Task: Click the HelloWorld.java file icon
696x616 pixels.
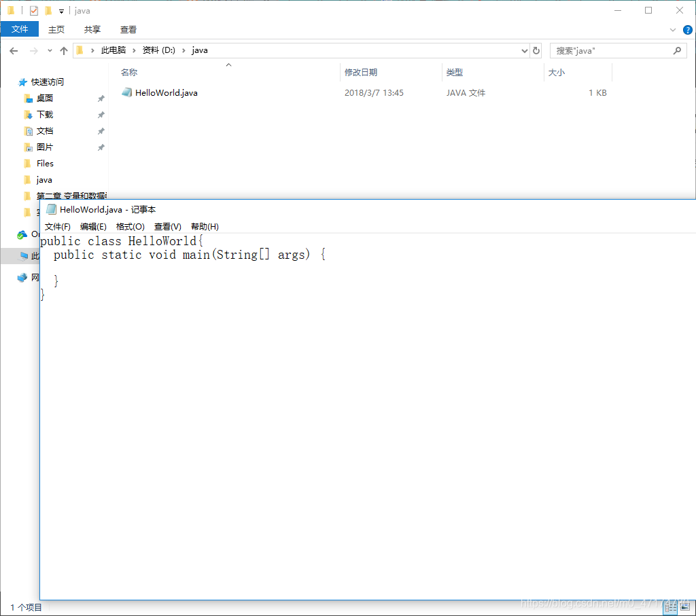Action: pos(127,92)
